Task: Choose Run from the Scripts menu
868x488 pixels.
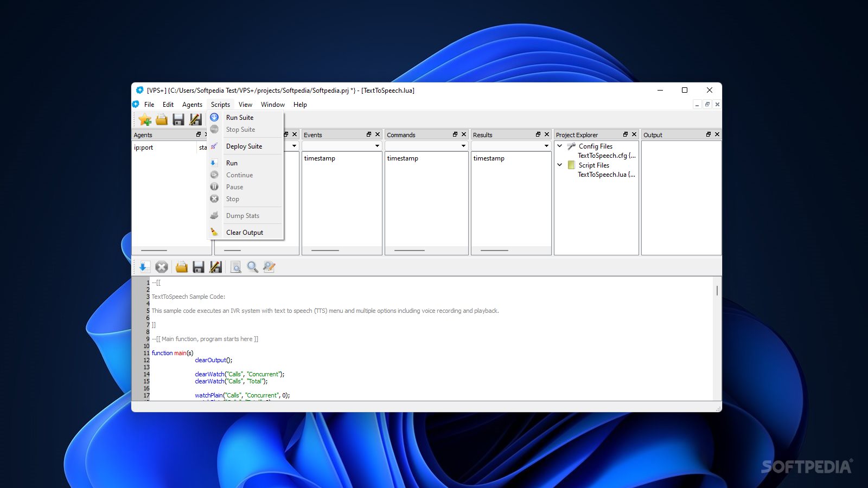Action: pyautogui.click(x=245, y=163)
